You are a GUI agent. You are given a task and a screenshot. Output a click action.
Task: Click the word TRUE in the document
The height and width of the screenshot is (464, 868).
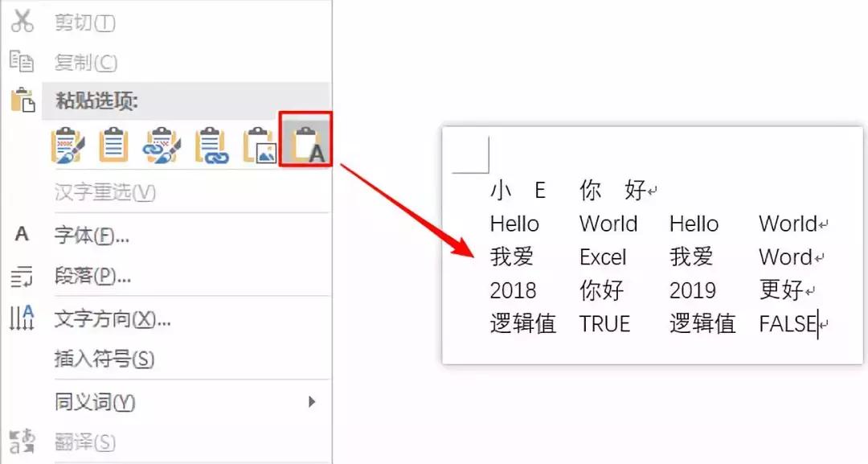pos(604,323)
